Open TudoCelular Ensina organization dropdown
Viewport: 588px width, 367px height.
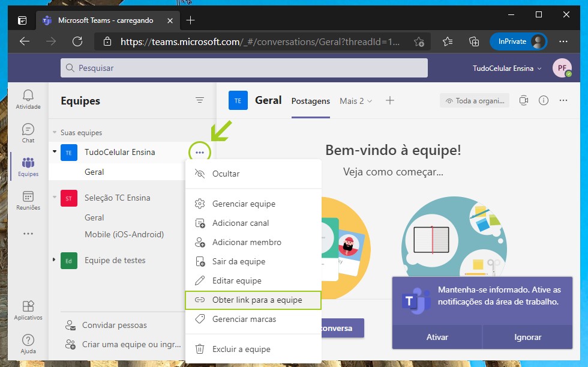507,68
